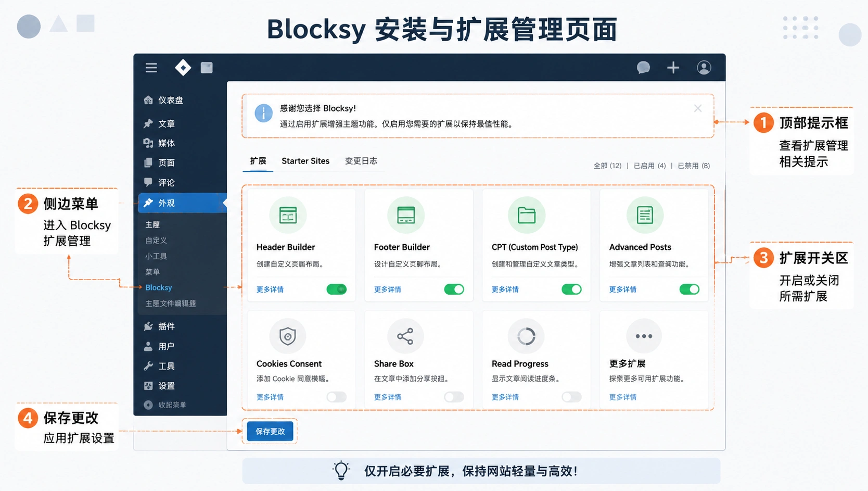This screenshot has height=491, width=868.
Task: Open the hamburger menu icon
Action: point(151,68)
